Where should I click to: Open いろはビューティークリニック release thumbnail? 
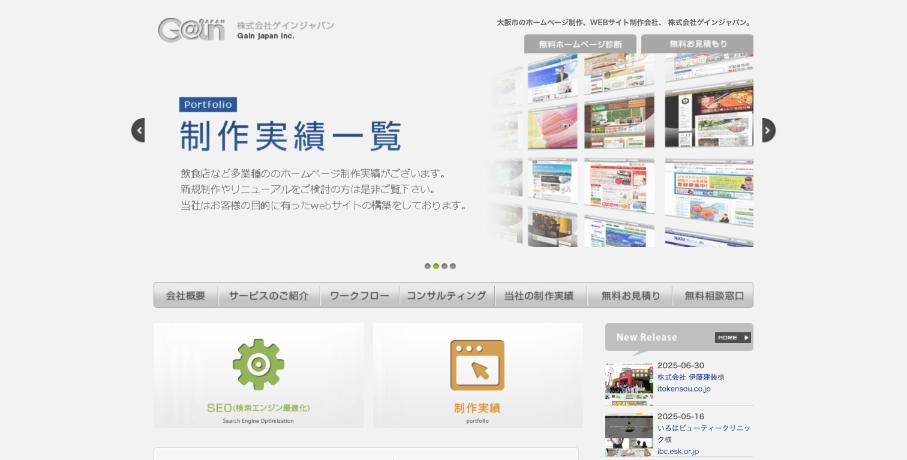point(629,434)
